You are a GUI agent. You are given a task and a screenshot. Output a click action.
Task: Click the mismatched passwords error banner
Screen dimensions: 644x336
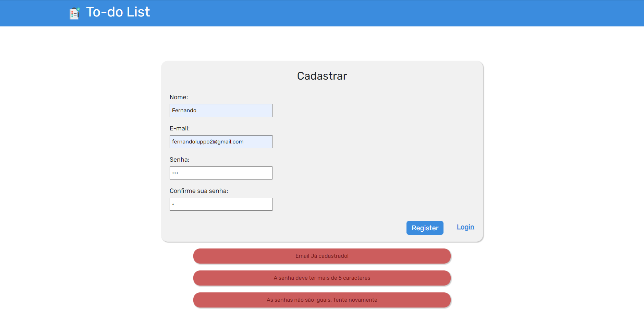click(x=322, y=300)
